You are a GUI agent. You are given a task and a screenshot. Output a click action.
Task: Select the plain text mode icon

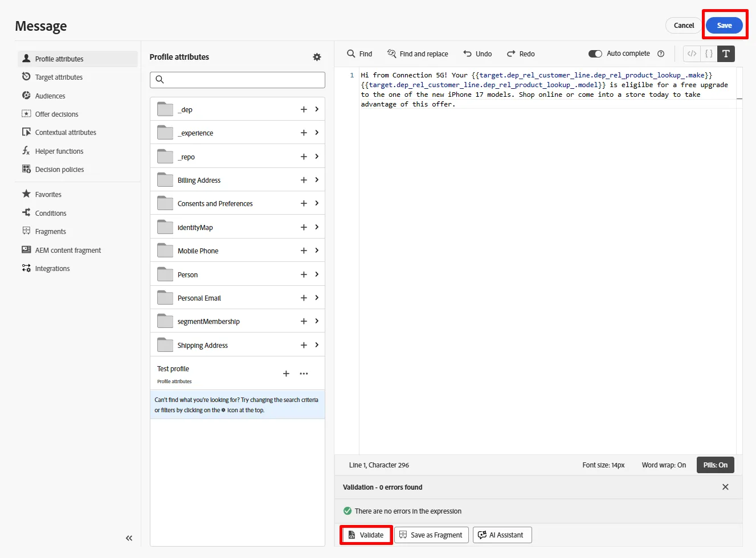726,54
